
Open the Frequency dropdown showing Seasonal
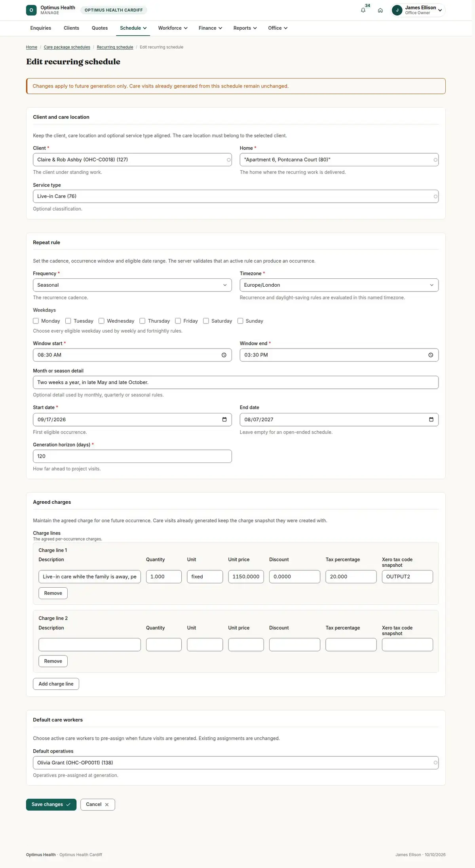click(132, 285)
